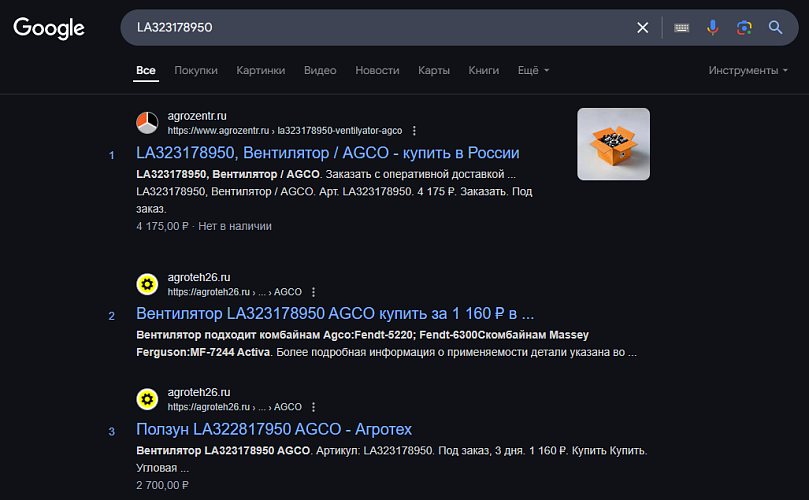Open the Видео tab

coord(320,70)
